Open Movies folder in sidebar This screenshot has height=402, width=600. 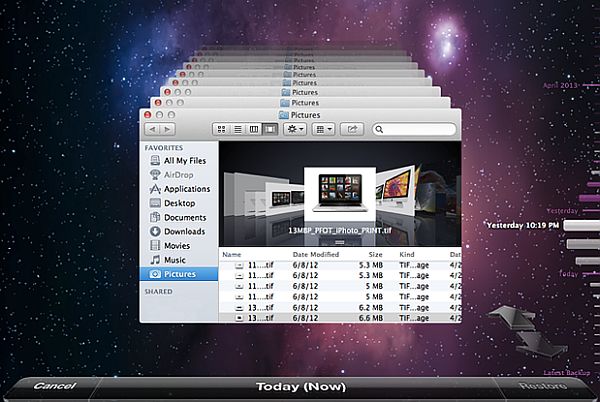[x=179, y=246]
